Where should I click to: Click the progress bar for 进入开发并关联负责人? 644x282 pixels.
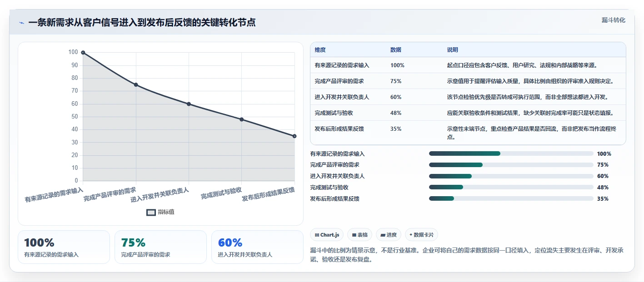[511, 176]
